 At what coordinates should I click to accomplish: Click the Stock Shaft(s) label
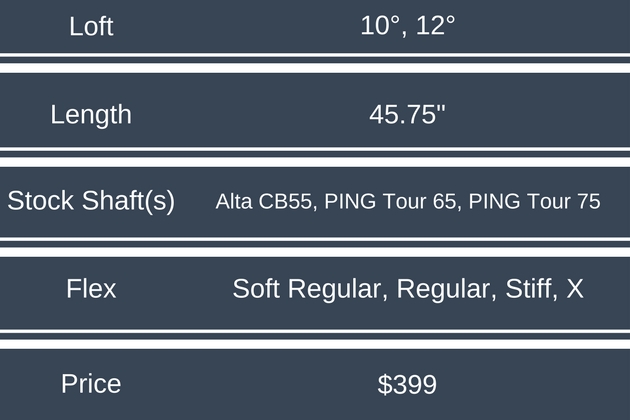[91, 201]
